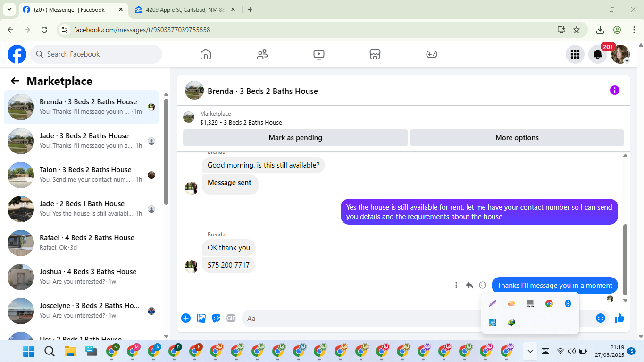Open Jade 2 Beds 1 Bath conversation
Image resolution: width=644 pixels, height=362 pixels.
tap(82, 209)
